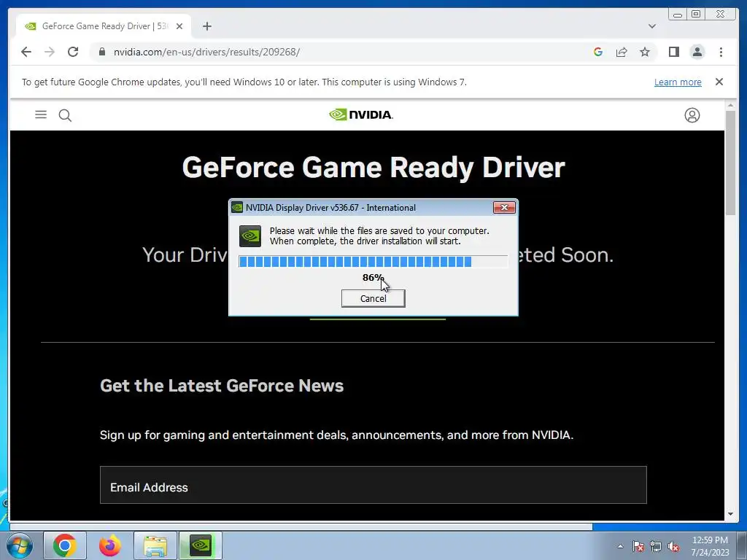Open Action Center flag icon

[638, 547]
